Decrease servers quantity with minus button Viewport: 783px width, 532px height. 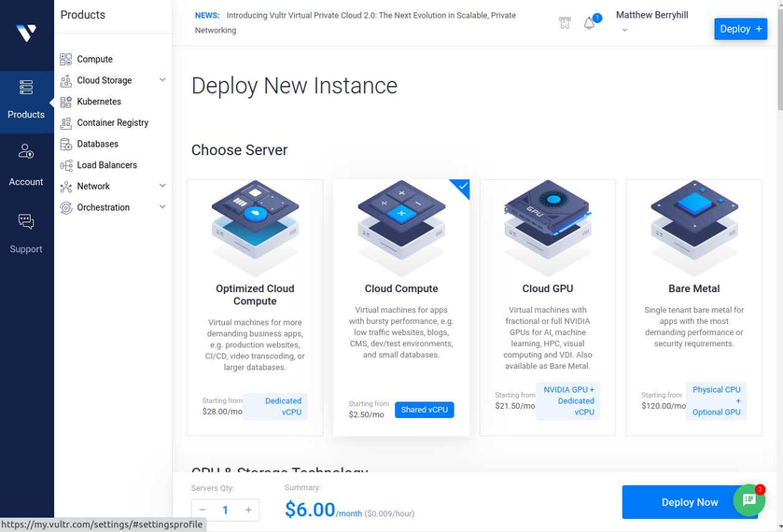(203, 510)
